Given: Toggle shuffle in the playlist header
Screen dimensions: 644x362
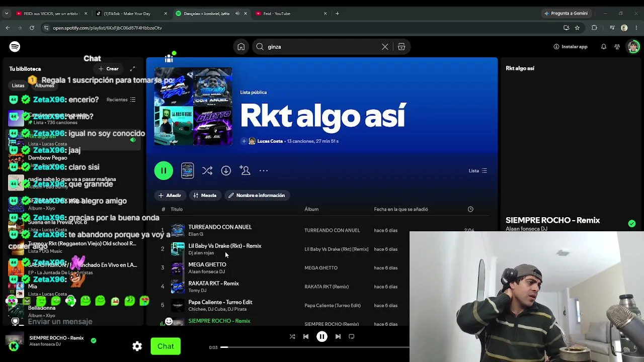Looking at the screenshot, I should (207, 171).
